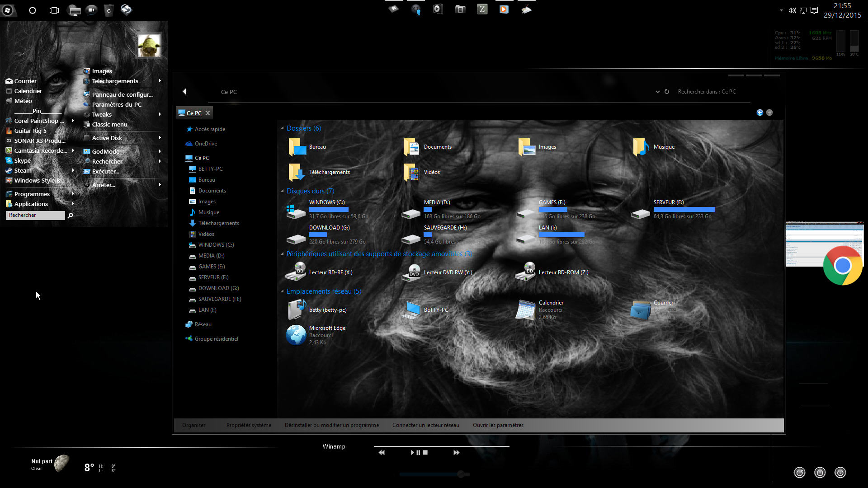868x488 pixels.
Task: Open the Téléchargements folder
Action: click(x=329, y=172)
